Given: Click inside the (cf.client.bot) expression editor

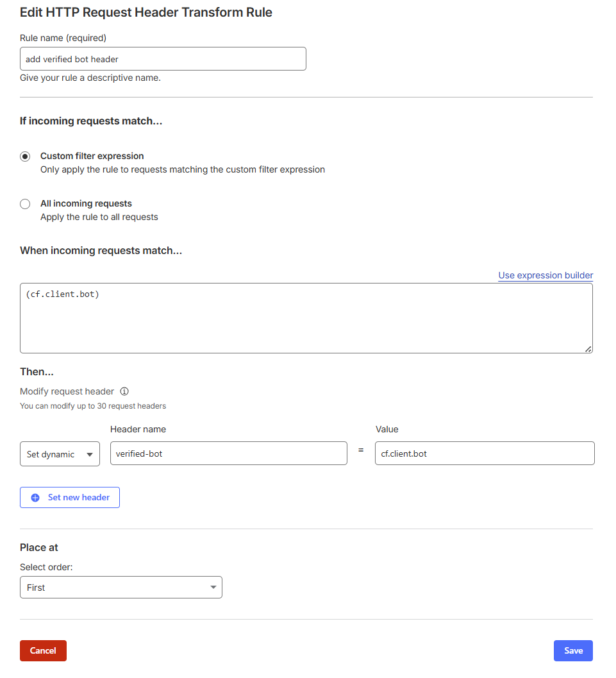Looking at the screenshot, I should pos(306,318).
